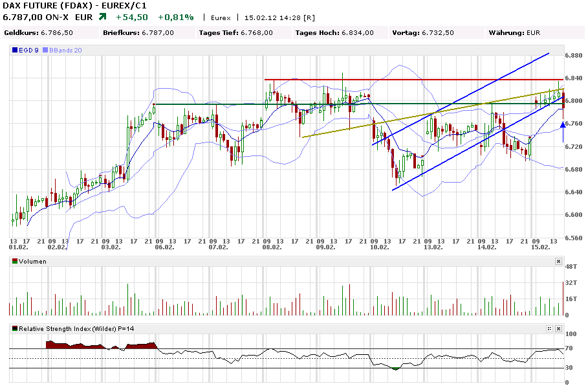Image resolution: width=588 pixels, height=386 pixels.
Task: Click the 03.02. date label
Action: 111,247
